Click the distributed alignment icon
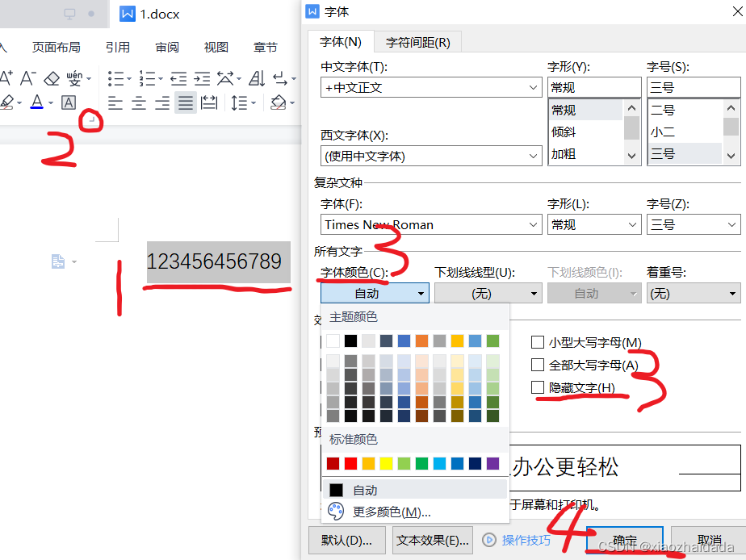746x560 pixels. pos(209,102)
